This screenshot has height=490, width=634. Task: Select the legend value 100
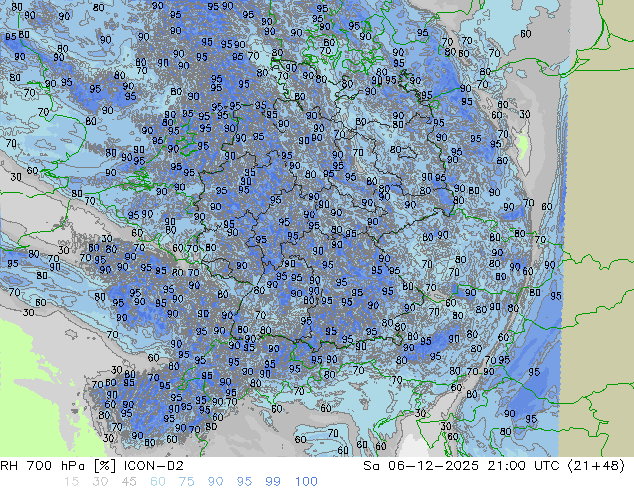(x=306, y=482)
